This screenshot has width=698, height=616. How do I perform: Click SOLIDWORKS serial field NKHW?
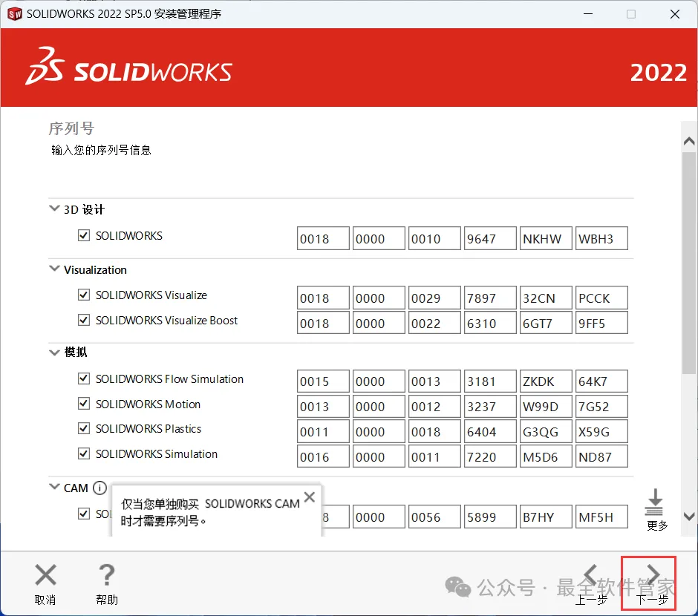point(546,238)
